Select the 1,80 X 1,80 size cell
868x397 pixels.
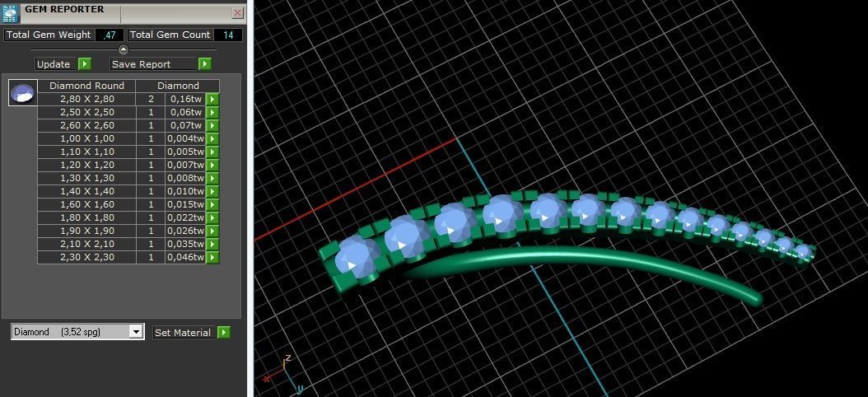(x=87, y=217)
